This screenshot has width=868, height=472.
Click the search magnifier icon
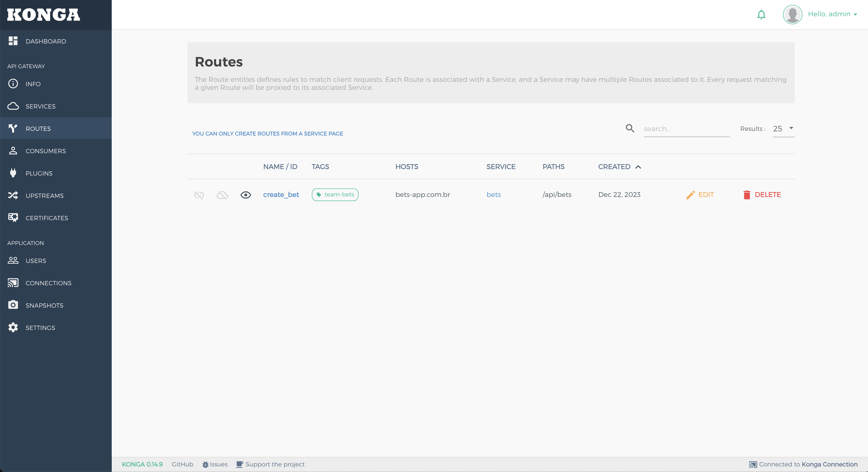(630, 128)
